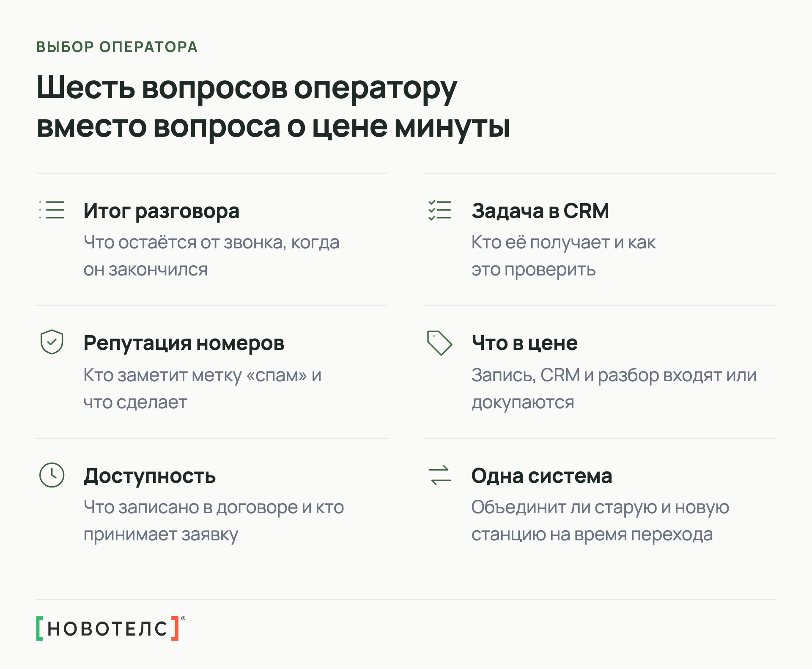Click the clock icon beside Доступность
The height and width of the screenshot is (669, 812).
[x=52, y=475]
